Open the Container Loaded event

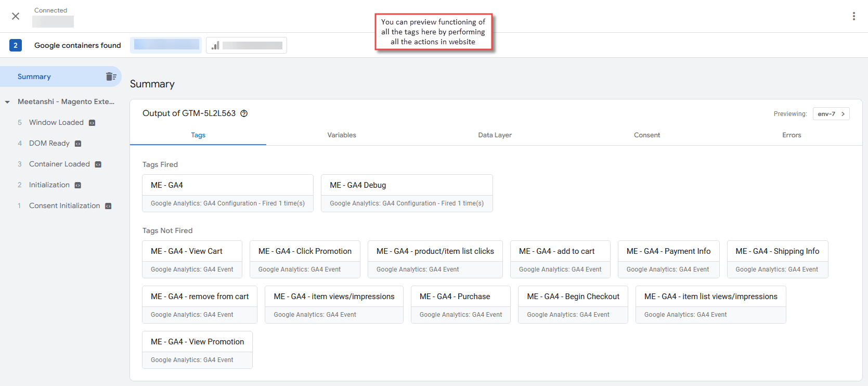point(59,164)
